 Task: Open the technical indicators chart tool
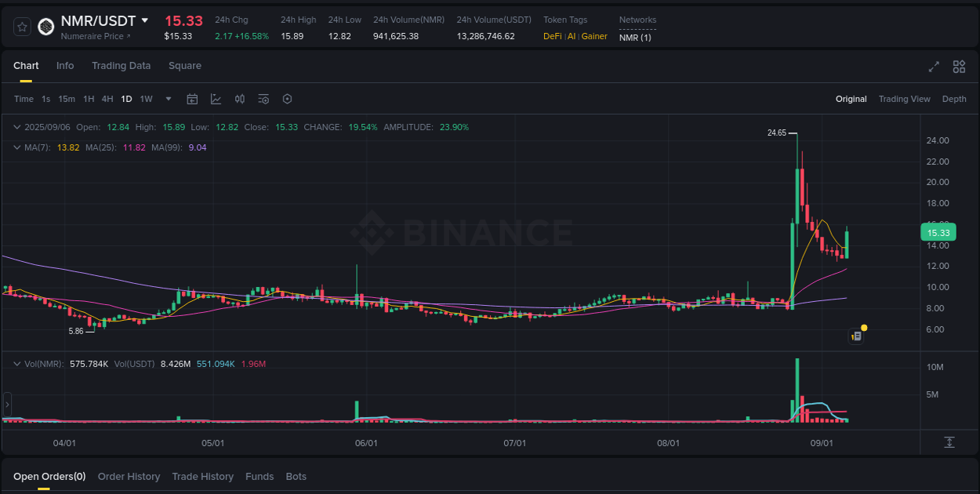coord(216,99)
